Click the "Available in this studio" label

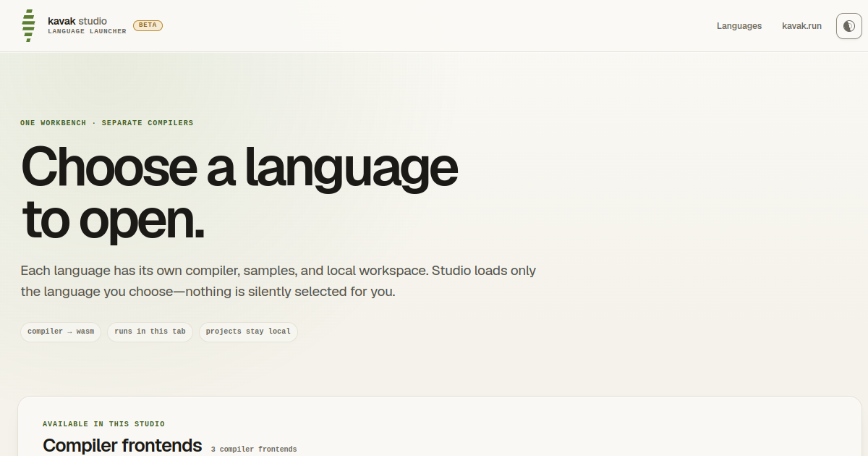(103, 424)
